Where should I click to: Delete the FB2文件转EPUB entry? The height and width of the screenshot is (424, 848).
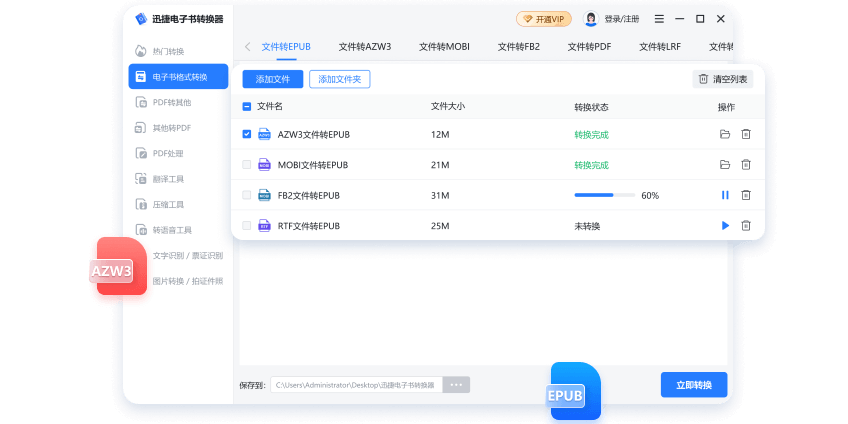click(745, 195)
